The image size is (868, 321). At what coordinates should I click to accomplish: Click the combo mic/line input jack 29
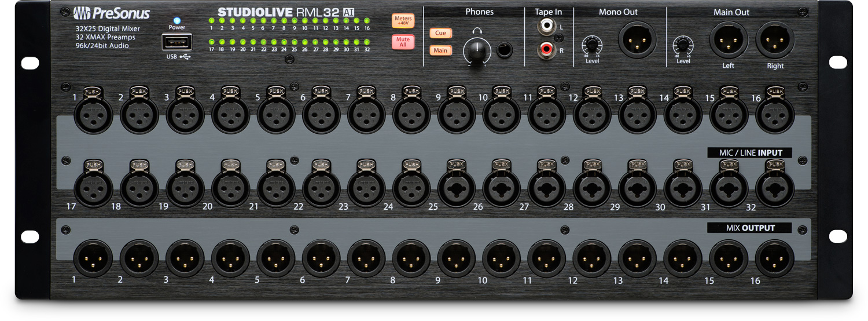[x=637, y=188]
